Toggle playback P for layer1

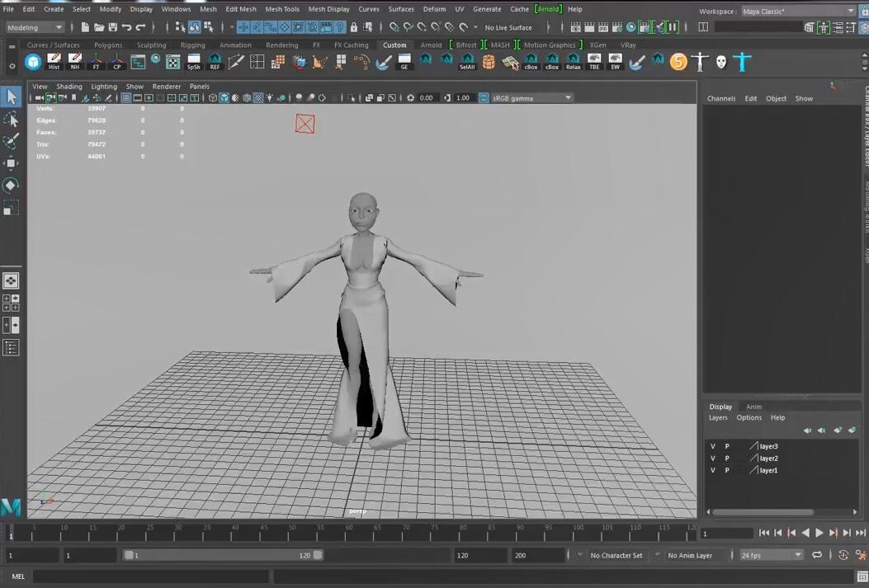(x=727, y=471)
